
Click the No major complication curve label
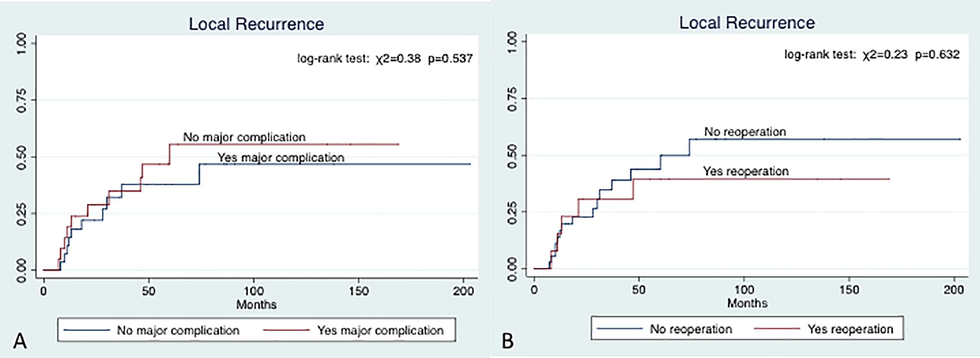point(244,137)
